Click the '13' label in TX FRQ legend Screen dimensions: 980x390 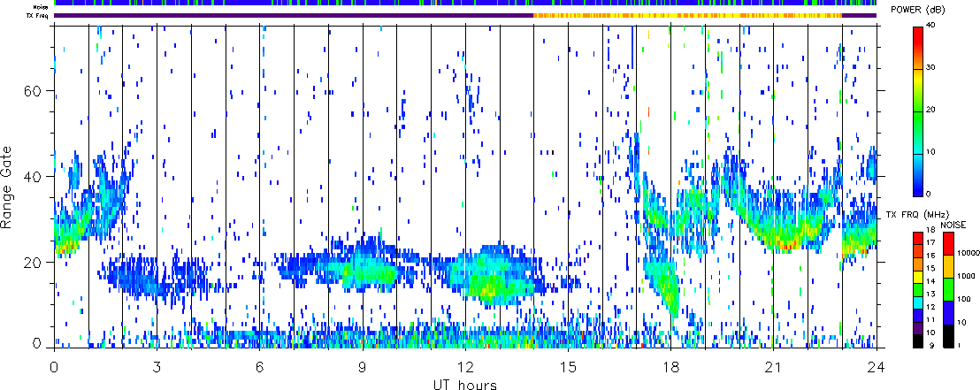point(931,294)
